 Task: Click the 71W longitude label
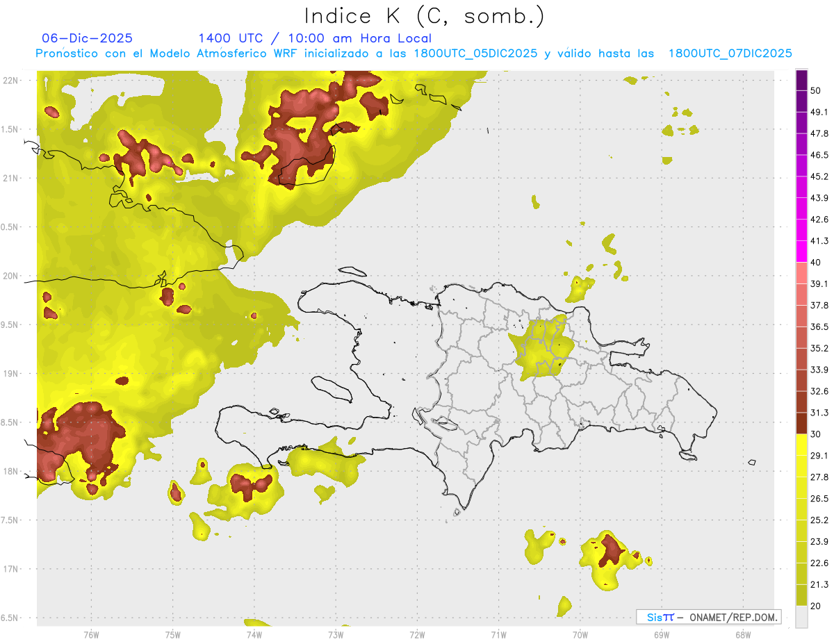pyautogui.click(x=498, y=634)
